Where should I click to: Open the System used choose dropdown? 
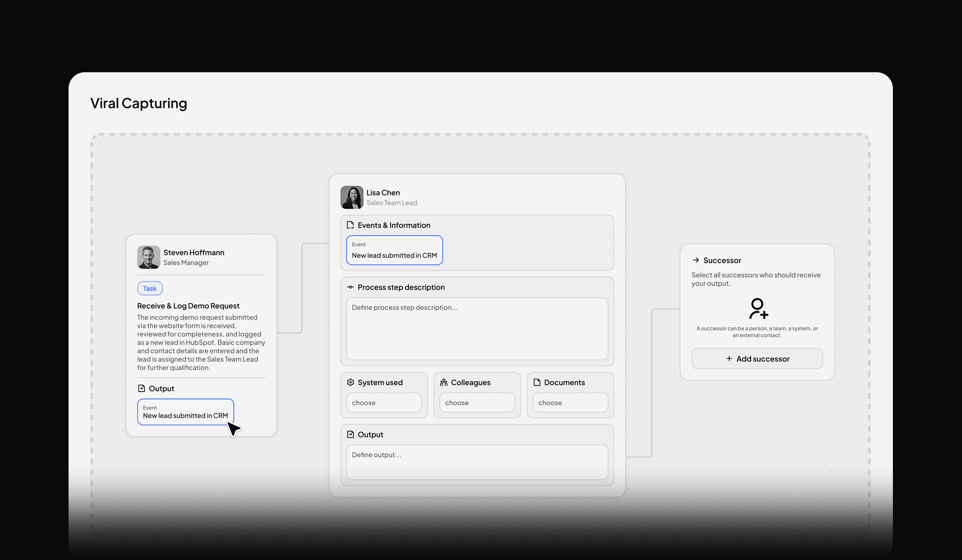(x=384, y=402)
